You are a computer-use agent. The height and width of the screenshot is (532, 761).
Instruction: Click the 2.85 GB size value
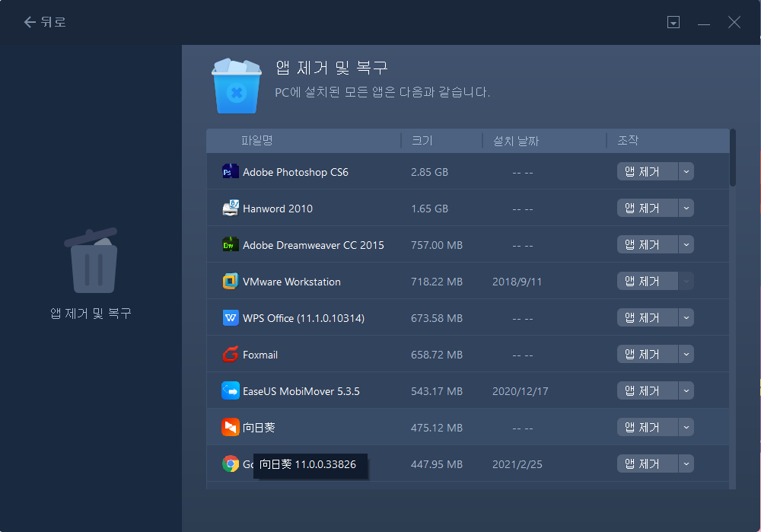[x=429, y=172]
